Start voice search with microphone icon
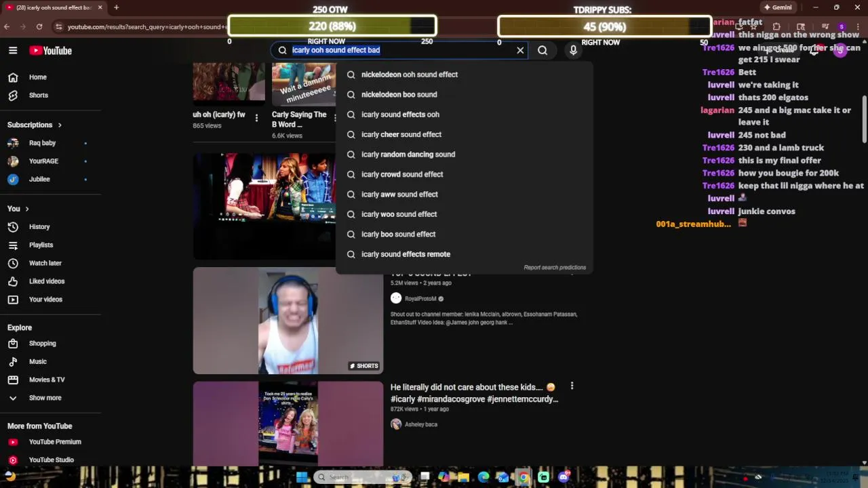This screenshot has width=868, height=488. pos(573,50)
